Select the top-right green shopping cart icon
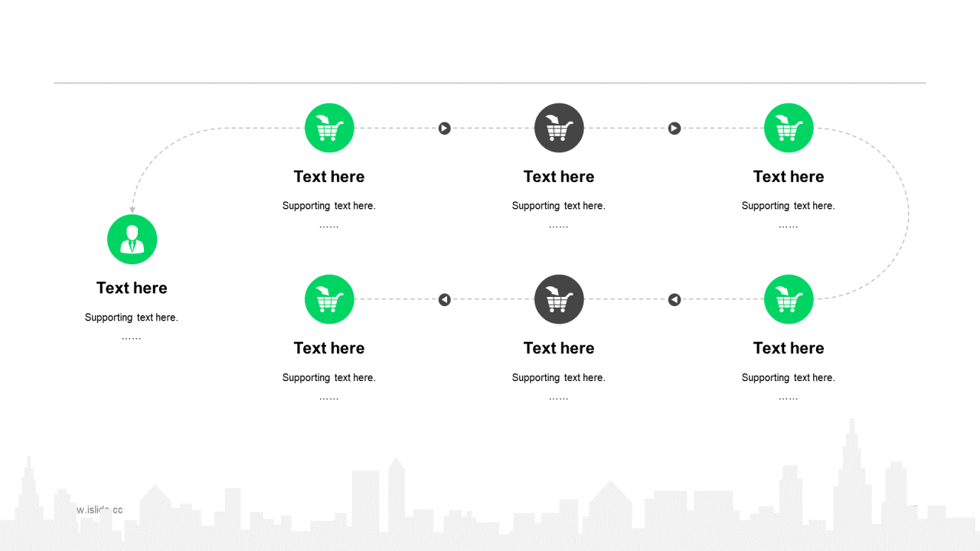The image size is (980, 551). click(x=789, y=128)
